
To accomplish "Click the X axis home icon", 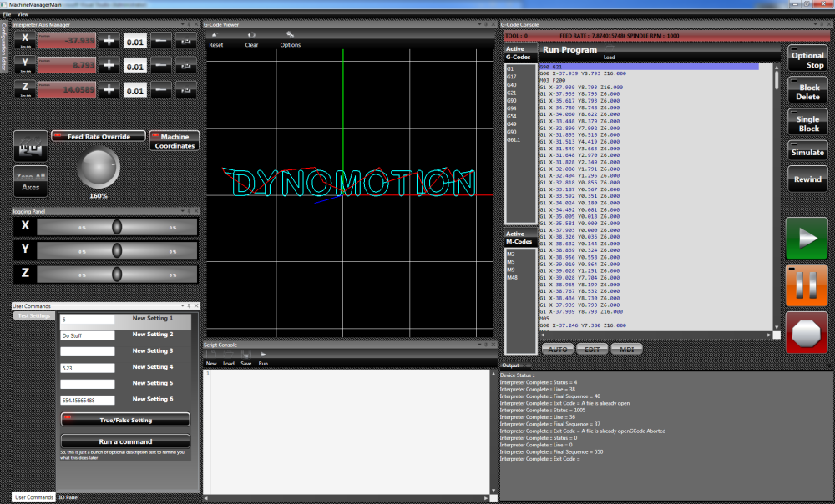I will [x=186, y=40].
